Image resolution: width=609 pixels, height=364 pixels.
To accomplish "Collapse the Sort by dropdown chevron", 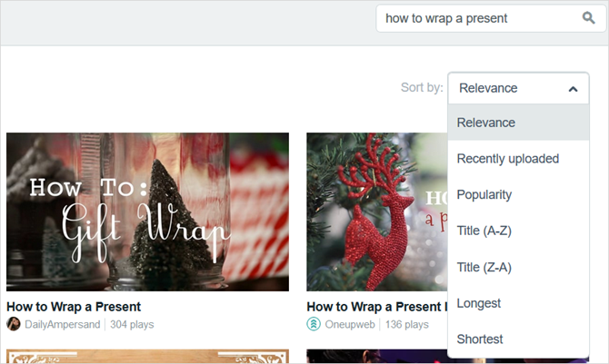I will [x=573, y=89].
